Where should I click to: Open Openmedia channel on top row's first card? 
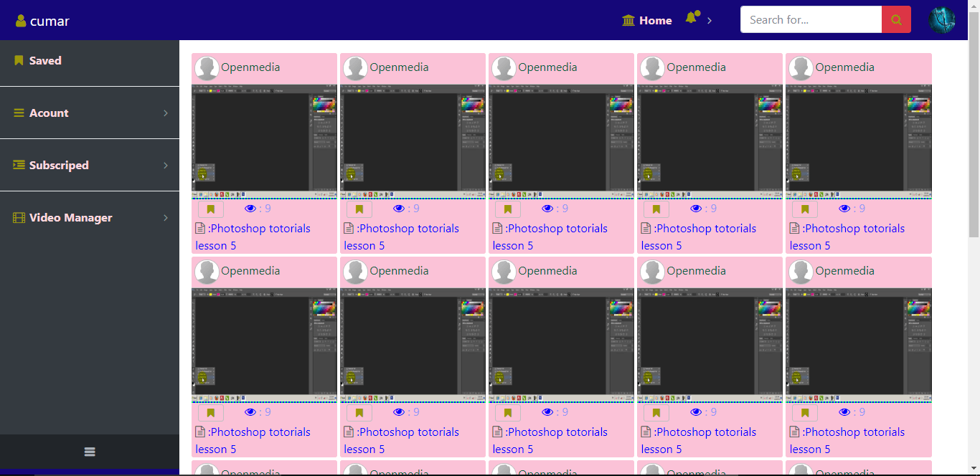(250, 67)
